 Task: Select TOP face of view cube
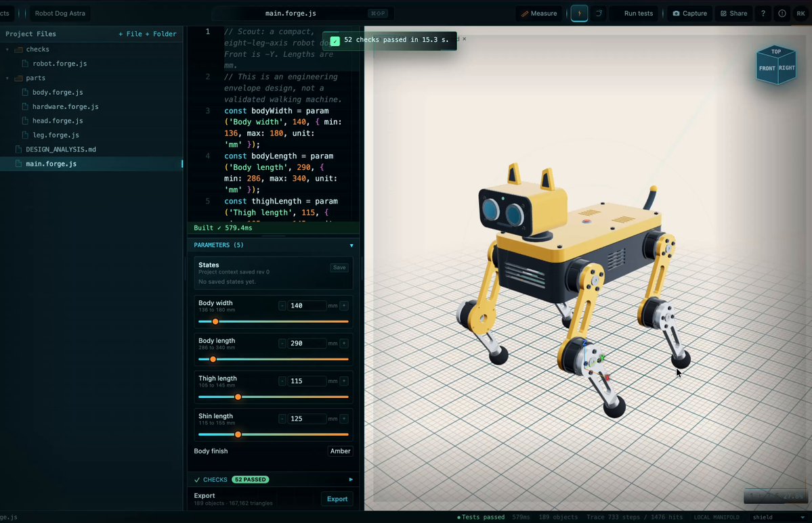coord(775,51)
